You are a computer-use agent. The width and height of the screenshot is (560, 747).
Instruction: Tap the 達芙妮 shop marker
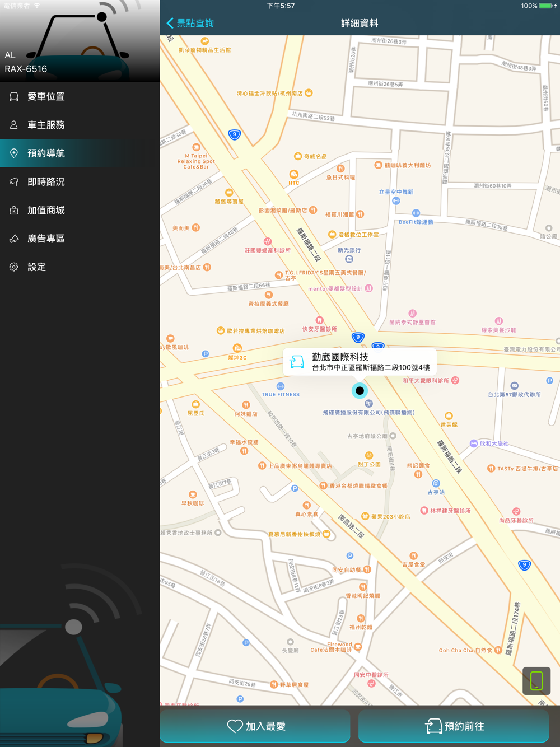pyautogui.click(x=449, y=415)
